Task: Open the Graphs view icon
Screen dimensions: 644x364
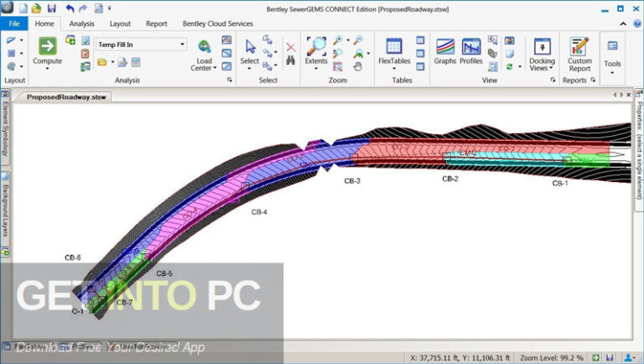Action: click(x=445, y=46)
